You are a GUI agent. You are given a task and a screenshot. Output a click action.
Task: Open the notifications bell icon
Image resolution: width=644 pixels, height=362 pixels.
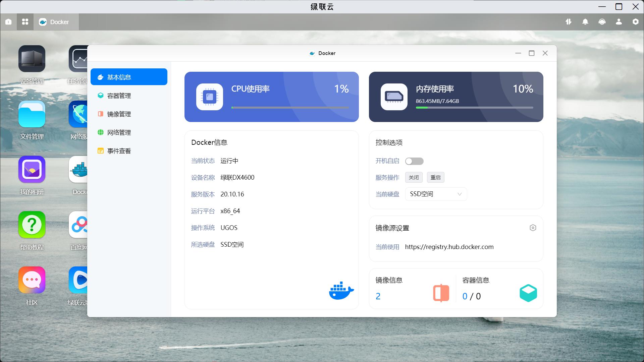click(x=585, y=22)
